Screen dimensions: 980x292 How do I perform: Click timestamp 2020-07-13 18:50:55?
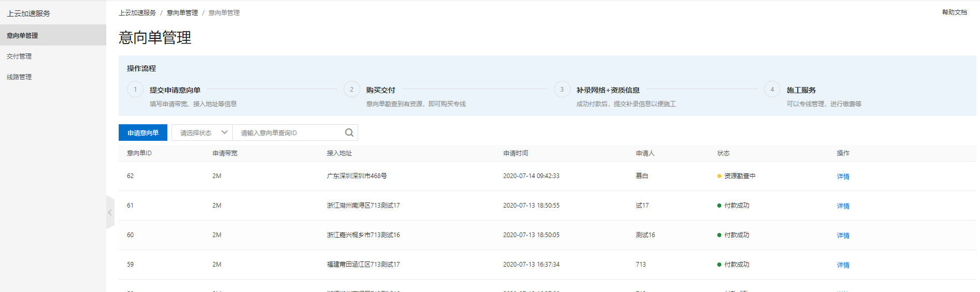click(531, 206)
